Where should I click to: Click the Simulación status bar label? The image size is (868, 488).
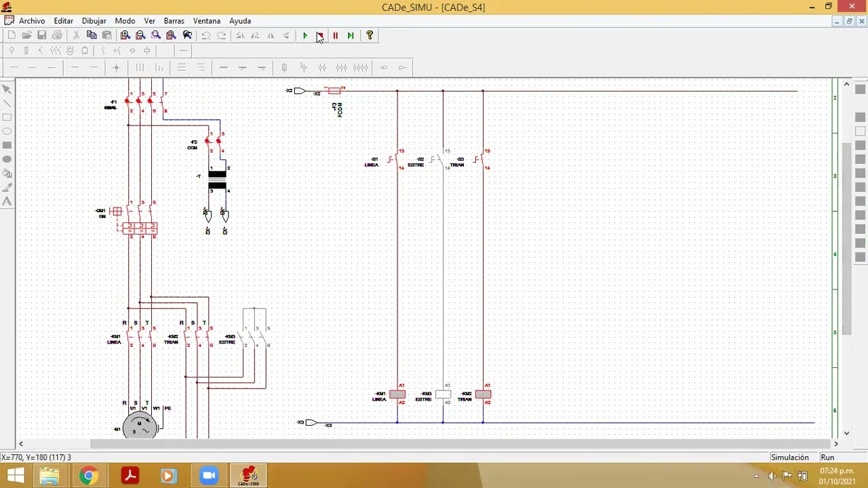[x=790, y=457]
